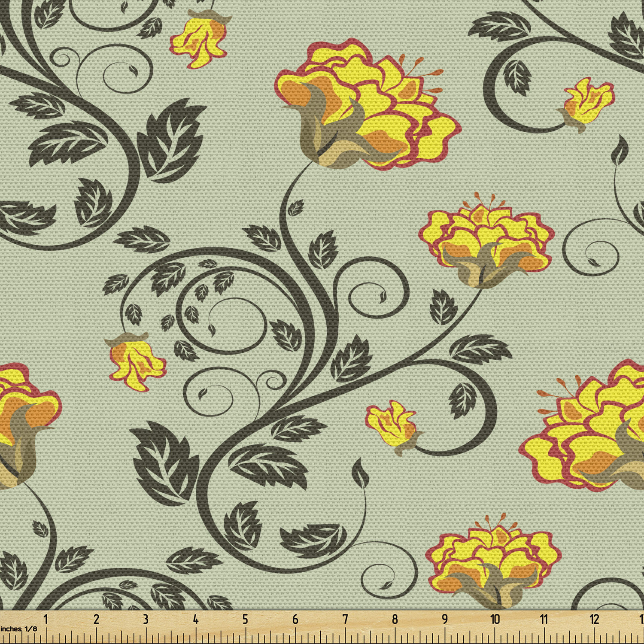
Task: Click the "inches 1/8" ruler label
Action: [x=19, y=629]
